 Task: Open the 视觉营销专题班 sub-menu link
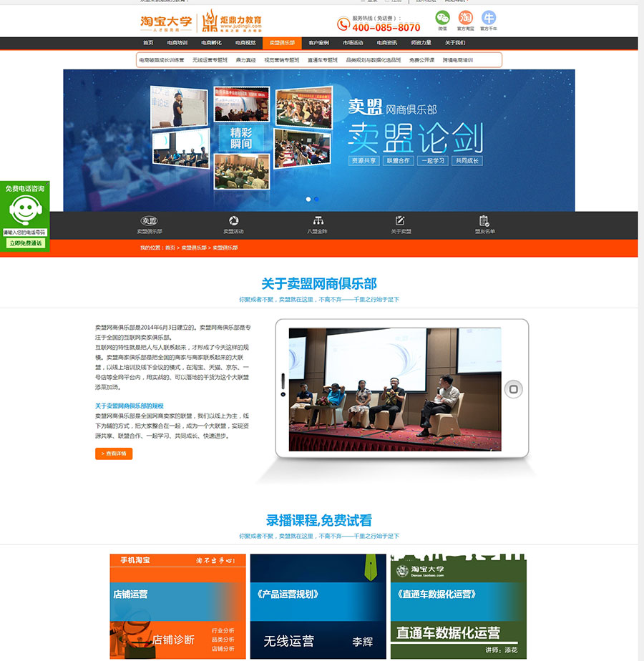tap(281, 60)
